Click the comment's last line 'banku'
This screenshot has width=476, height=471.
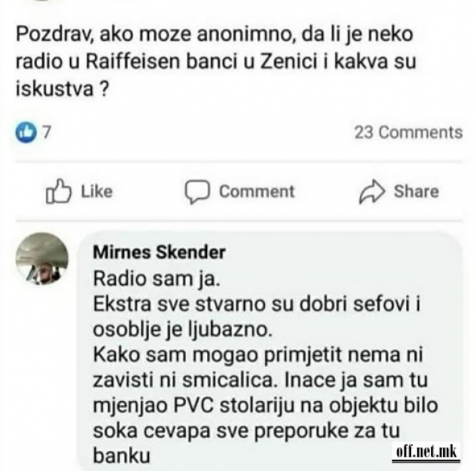[122, 455]
